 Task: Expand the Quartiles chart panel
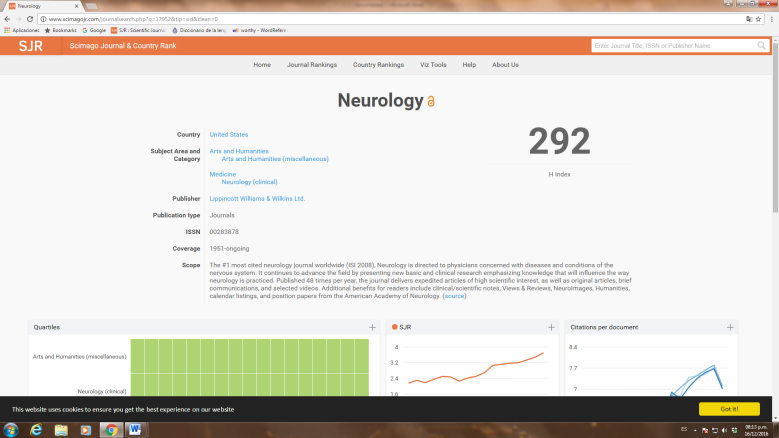click(372, 327)
